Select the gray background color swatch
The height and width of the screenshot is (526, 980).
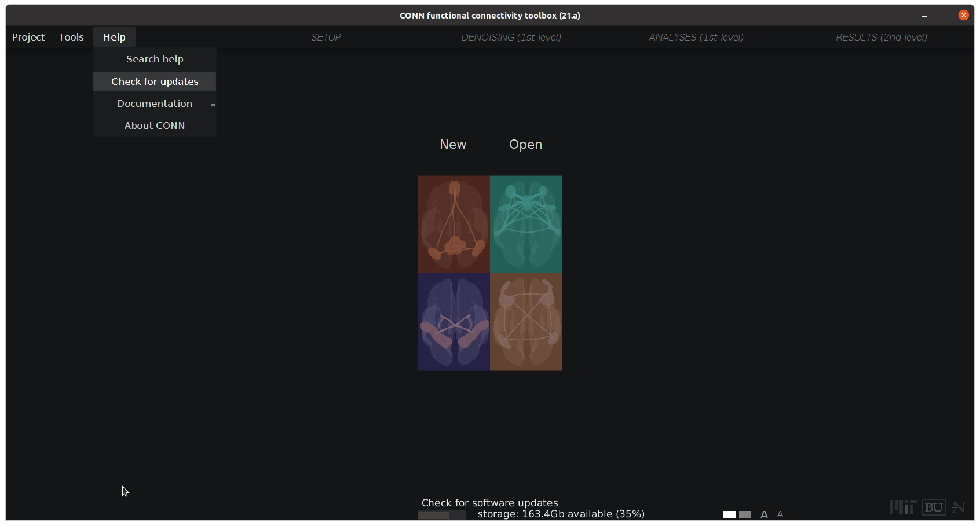(745, 514)
